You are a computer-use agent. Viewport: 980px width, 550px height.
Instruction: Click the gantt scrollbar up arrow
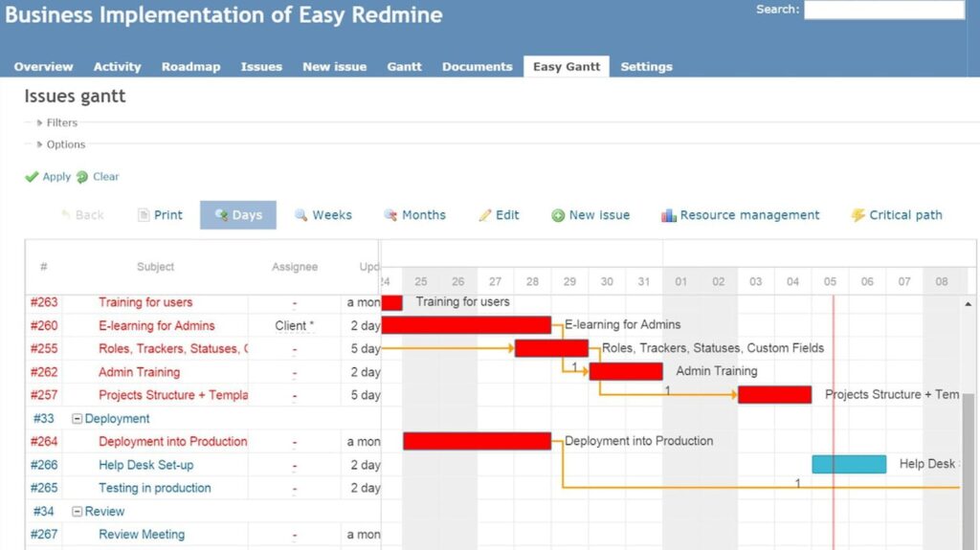(969, 304)
